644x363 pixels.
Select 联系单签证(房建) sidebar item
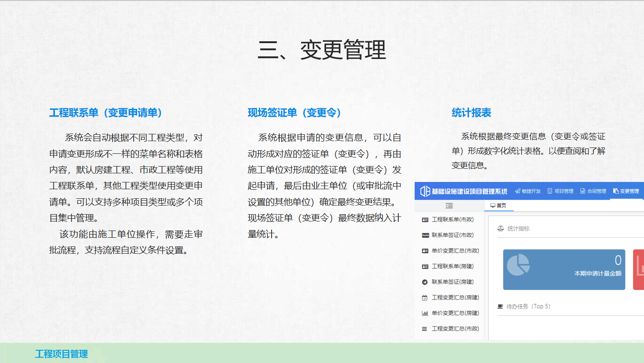click(x=452, y=282)
